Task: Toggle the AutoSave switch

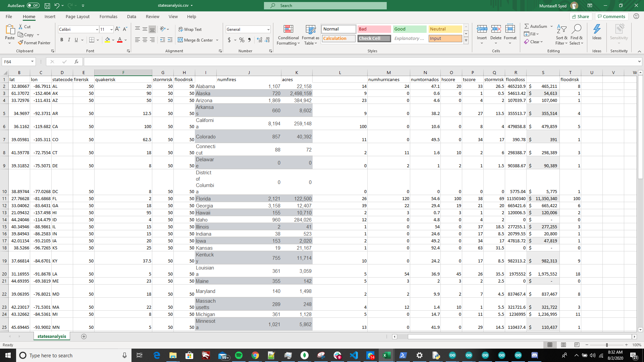Action: point(33,5)
